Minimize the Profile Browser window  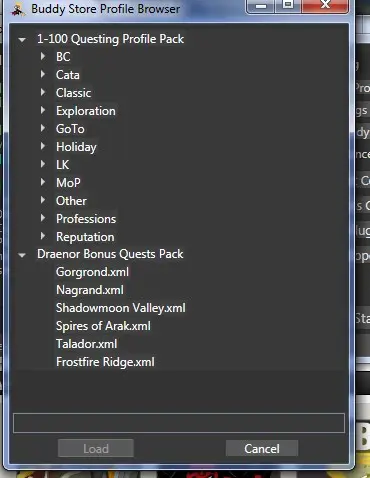pyautogui.click(x=261, y=6)
